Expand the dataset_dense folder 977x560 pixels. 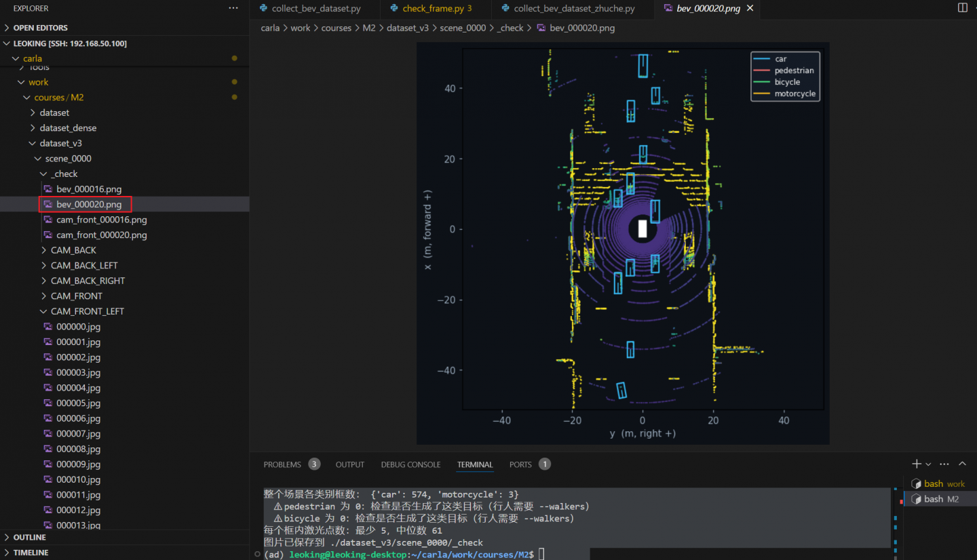[125, 127]
